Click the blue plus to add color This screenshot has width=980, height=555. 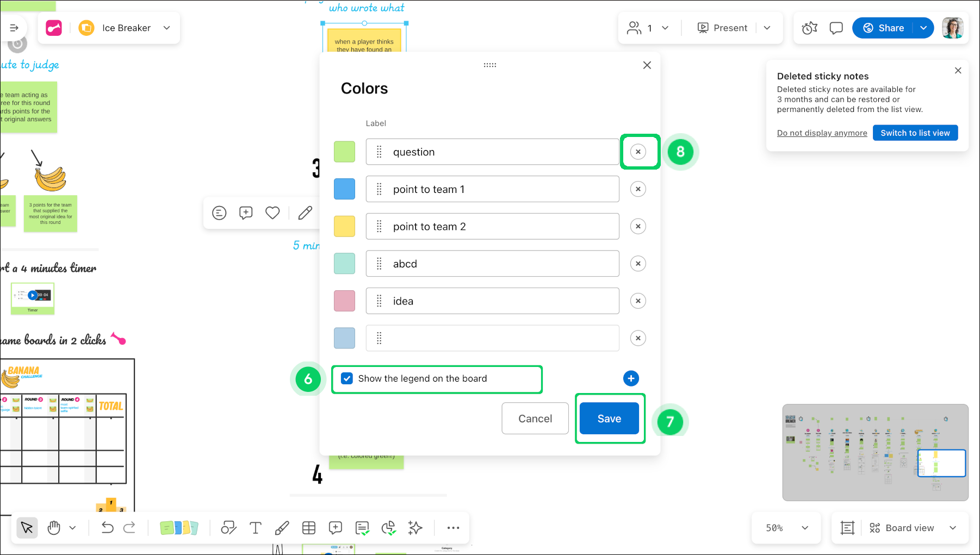pyautogui.click(x=631, y=378)
